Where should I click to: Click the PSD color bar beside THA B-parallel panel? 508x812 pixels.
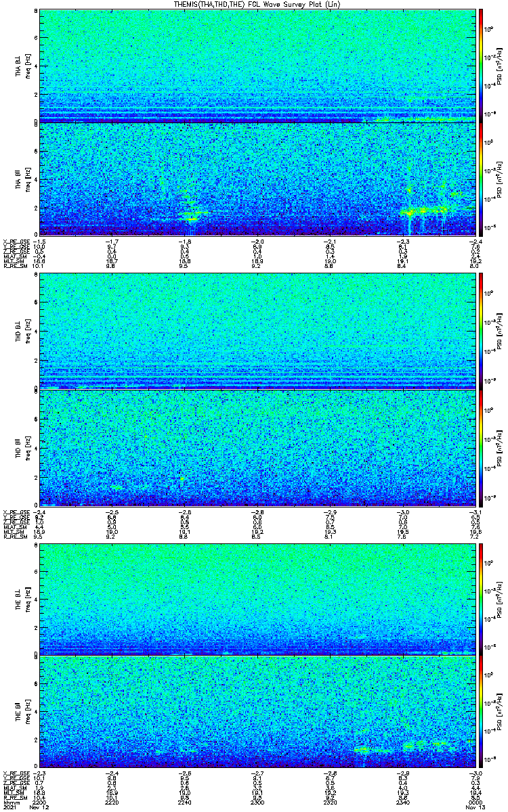coord(482,179)
